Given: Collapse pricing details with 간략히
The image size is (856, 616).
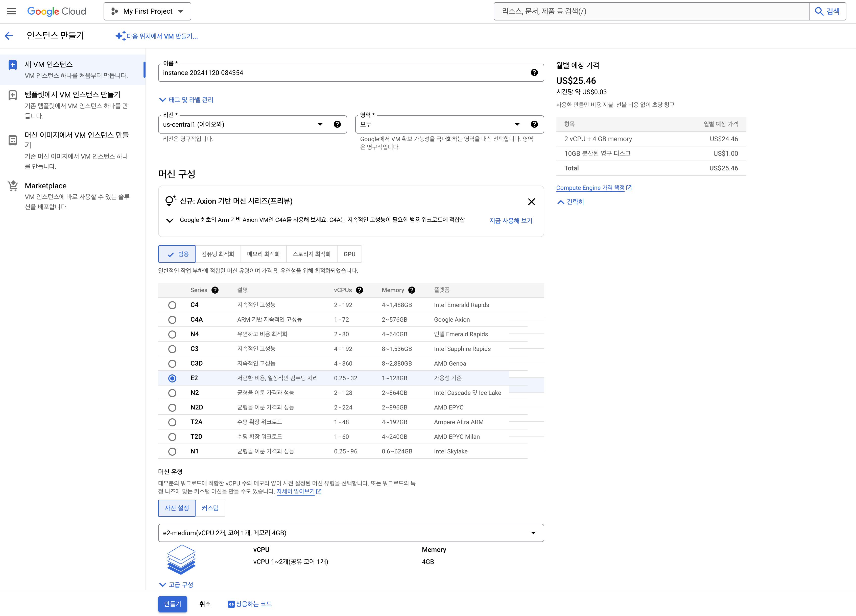Looking at the screenshot, I should point(571,202).
